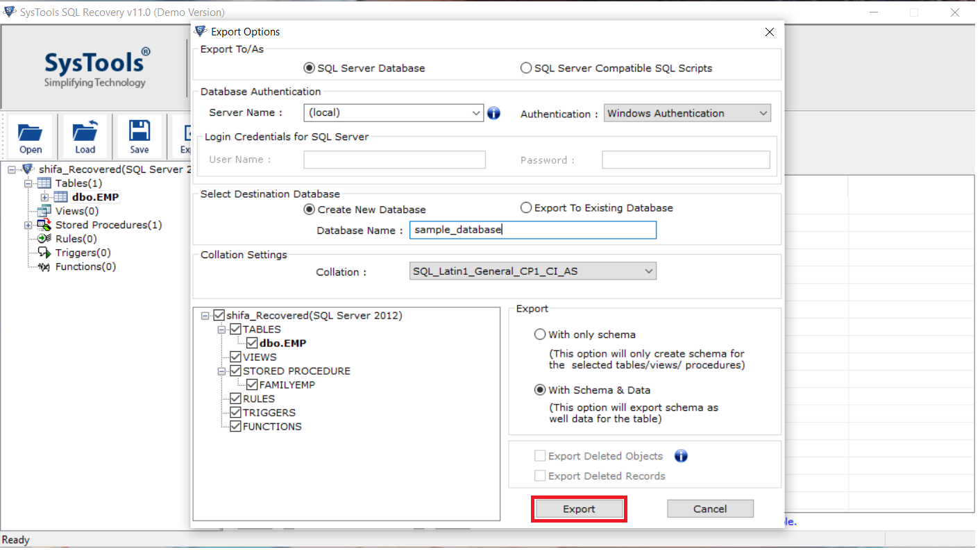This screenshot has height=551, width=980.
Task: Click the Ready status bar text
Action: (16, 540)
